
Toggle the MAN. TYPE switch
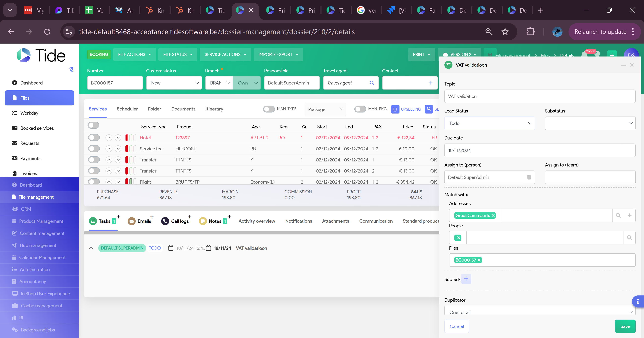pyautogui.click(x=269, y=109)
